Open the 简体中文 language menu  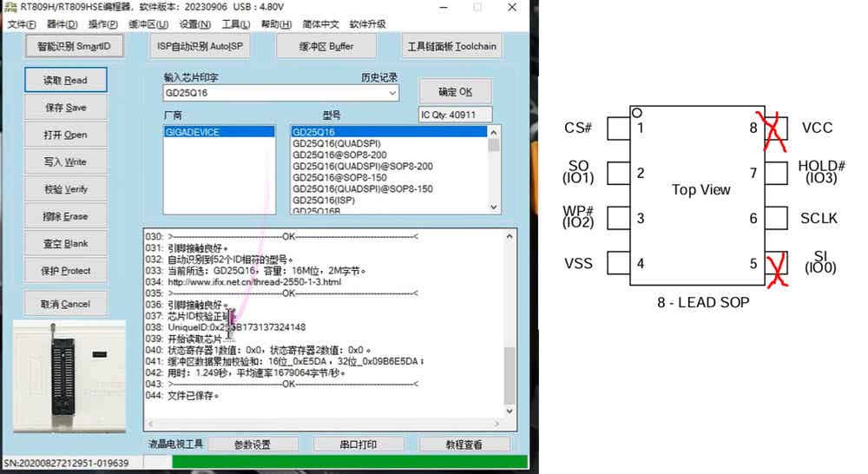pos(320,24)
